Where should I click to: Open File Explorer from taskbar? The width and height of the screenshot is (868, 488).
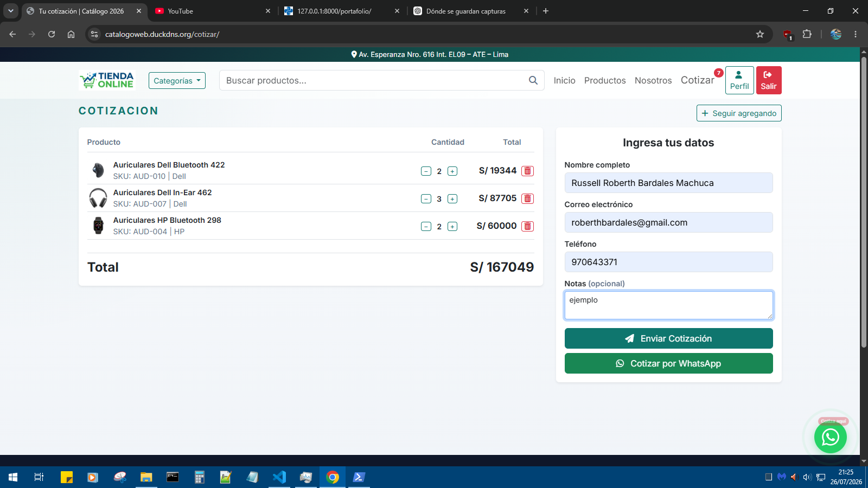click(x=146, y=477)
